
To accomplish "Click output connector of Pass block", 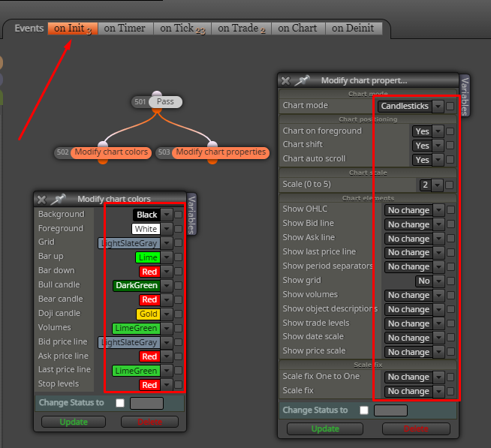I will (157, 110).
